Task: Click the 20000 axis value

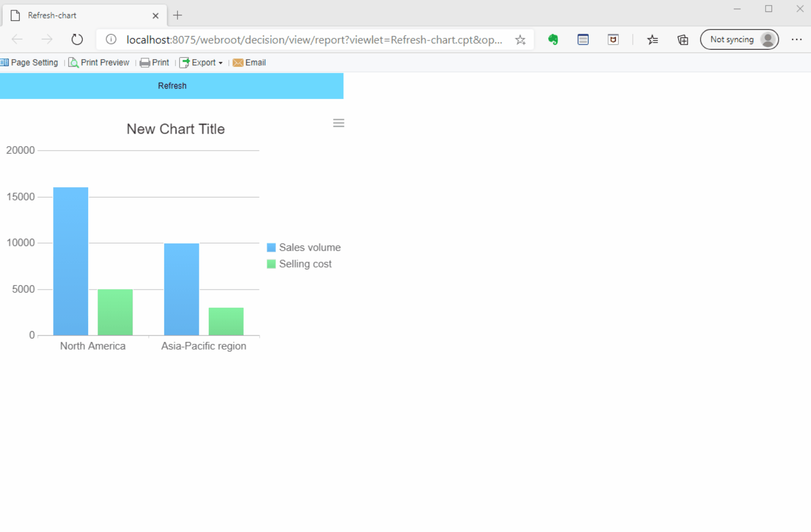Action: [x=20, y=150]
